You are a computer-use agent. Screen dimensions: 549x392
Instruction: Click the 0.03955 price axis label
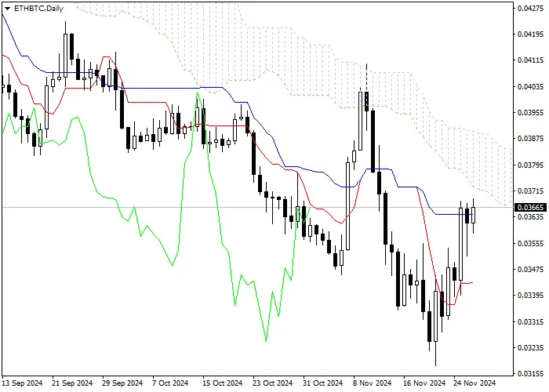[531, 113]
